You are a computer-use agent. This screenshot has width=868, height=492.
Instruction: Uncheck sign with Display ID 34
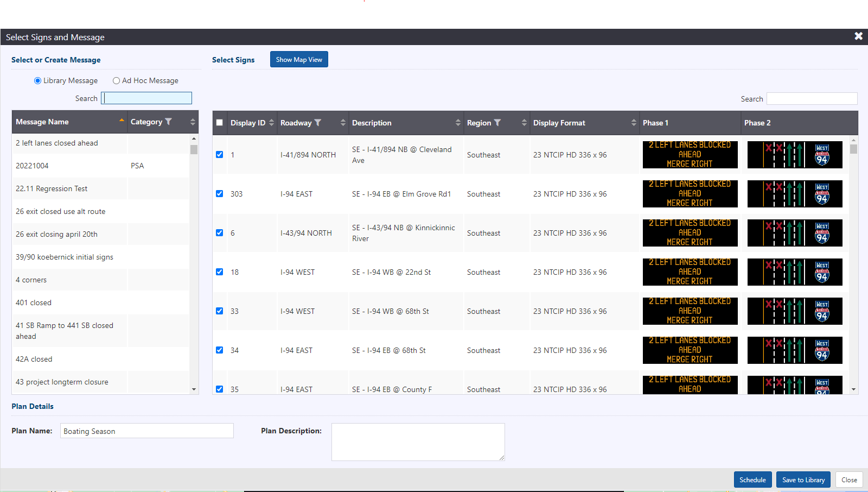[219, 350]
